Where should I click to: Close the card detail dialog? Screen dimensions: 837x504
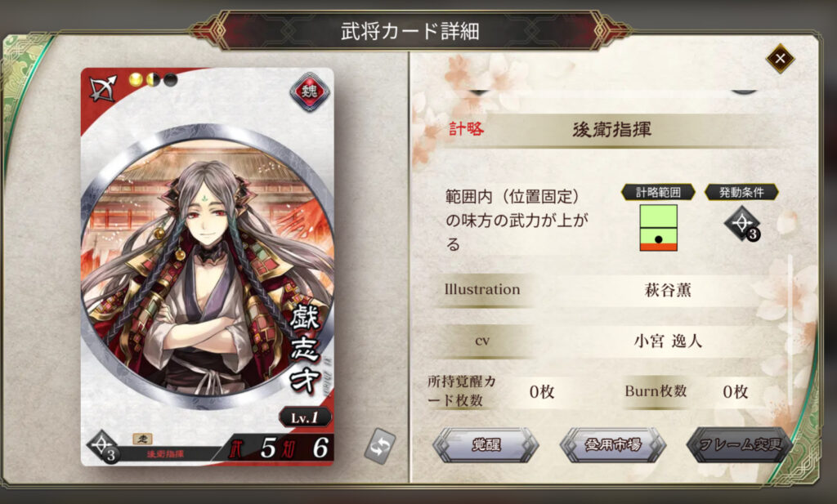click(x=780, y=59)
